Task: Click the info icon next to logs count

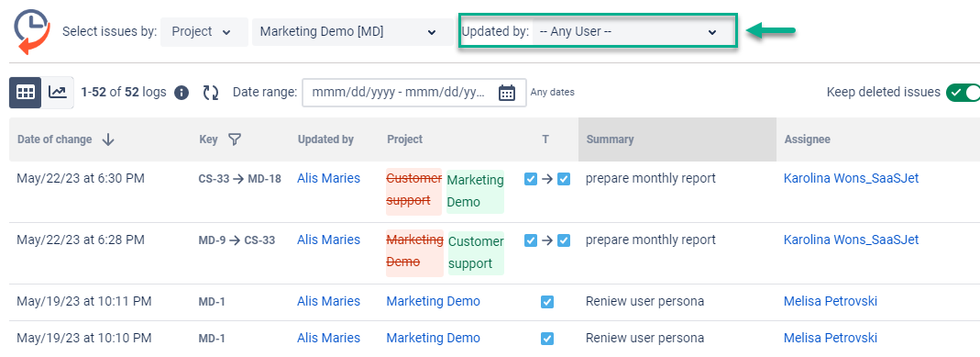Action: tap(182, 94)
